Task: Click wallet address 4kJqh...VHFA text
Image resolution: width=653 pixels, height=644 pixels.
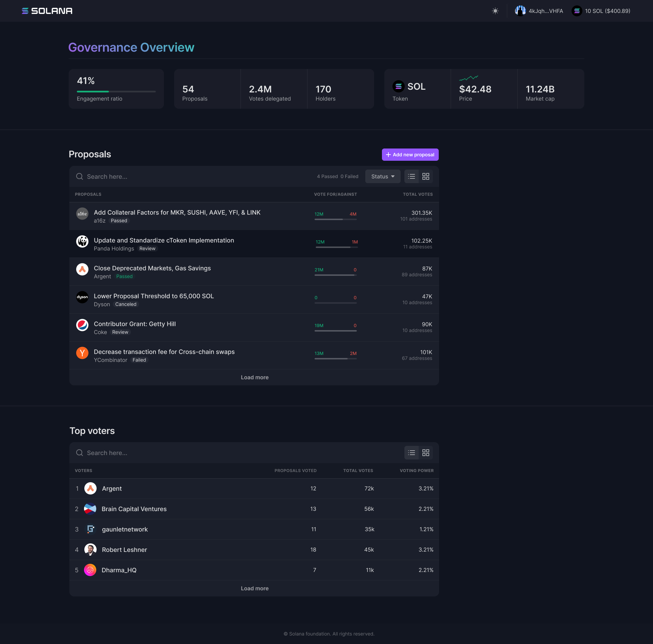Action: point(546,11)
